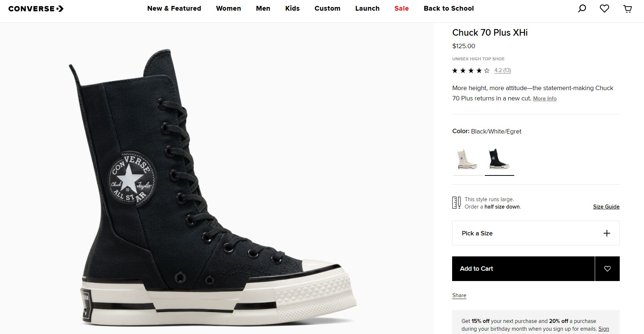Click the size ruler icon
The image size is (644, 334).
456,203
